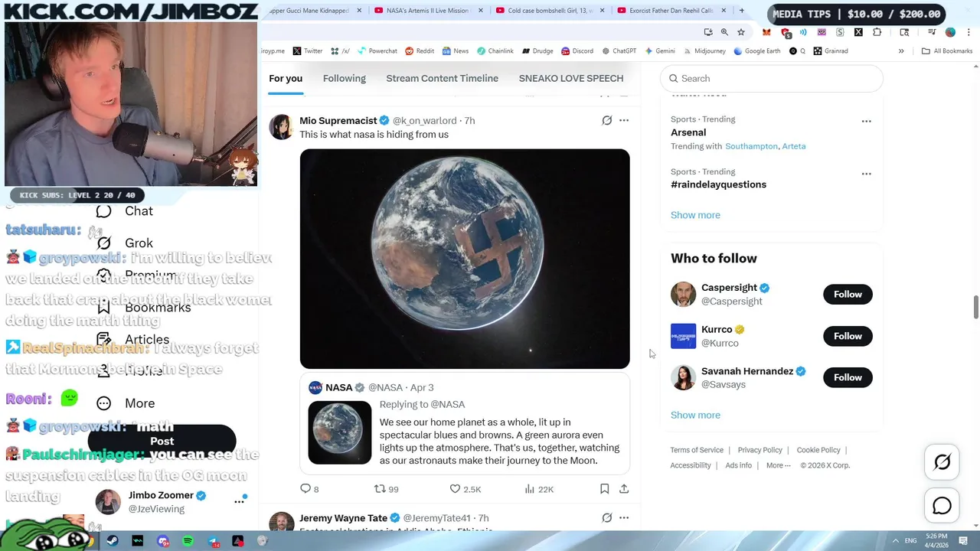
Task: Open Terms of Service link
Action: [697, 450]
